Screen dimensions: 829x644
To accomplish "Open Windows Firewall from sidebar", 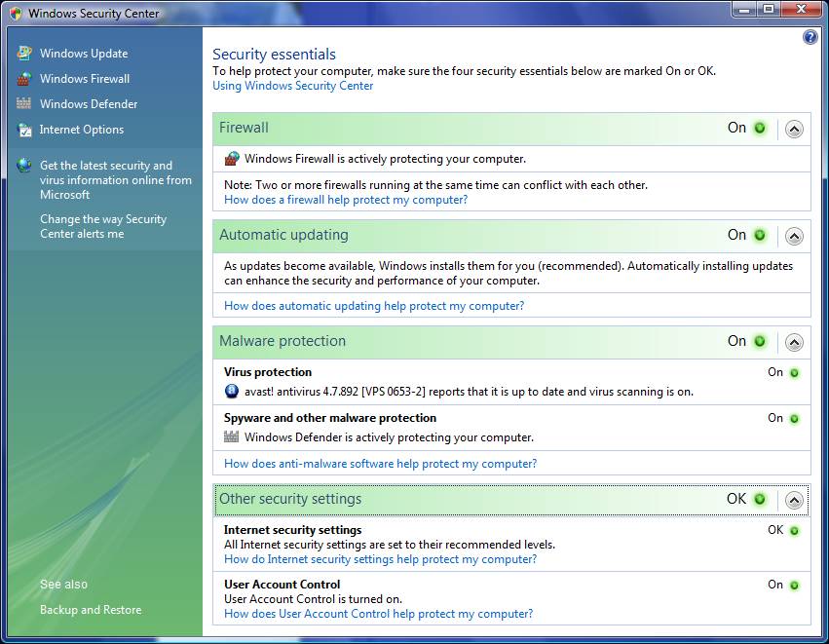I will (x=85, y=79).
